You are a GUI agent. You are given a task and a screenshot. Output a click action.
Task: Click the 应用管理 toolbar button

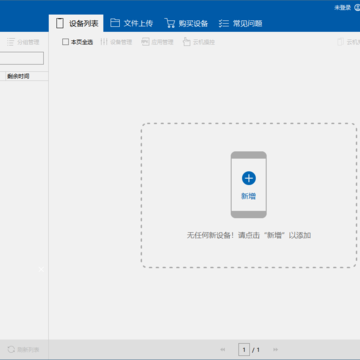coord(157,42)
